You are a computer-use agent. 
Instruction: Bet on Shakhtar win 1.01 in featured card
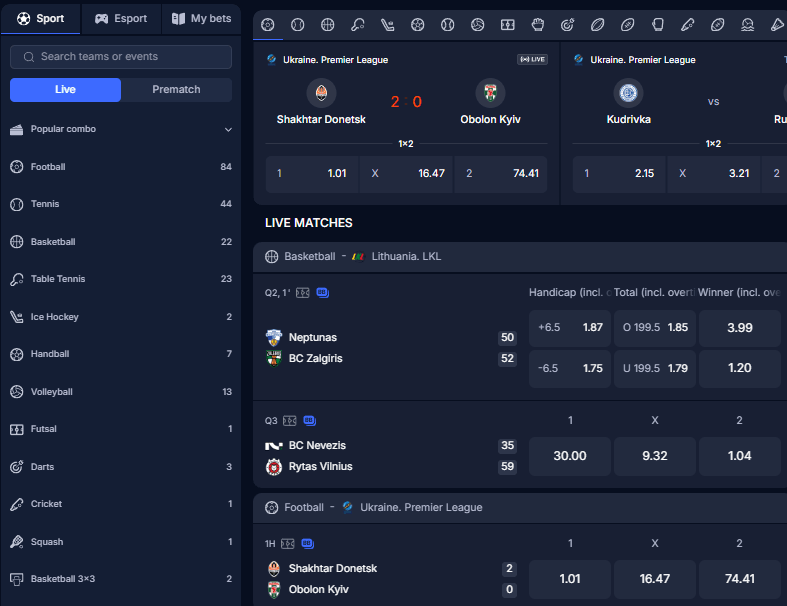pos(312,174)
